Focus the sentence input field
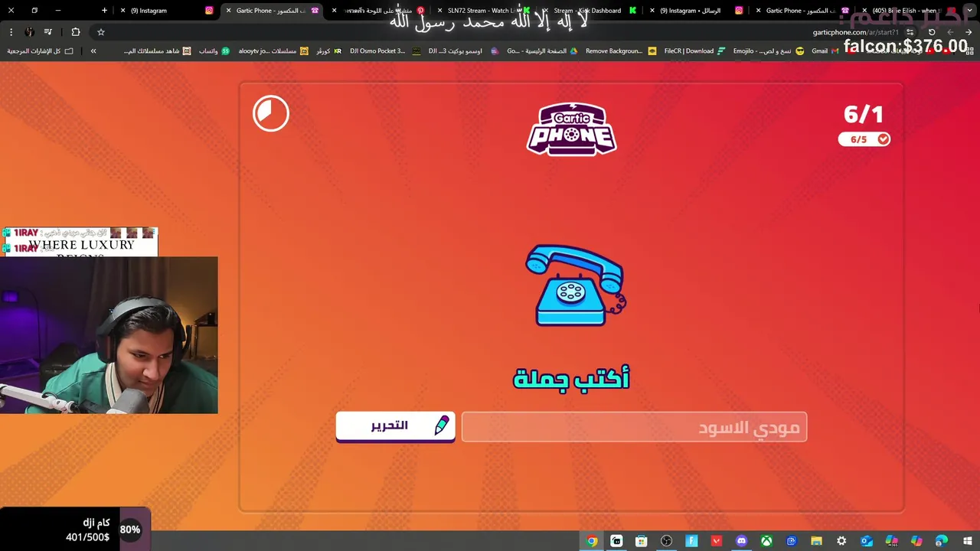 634,427
